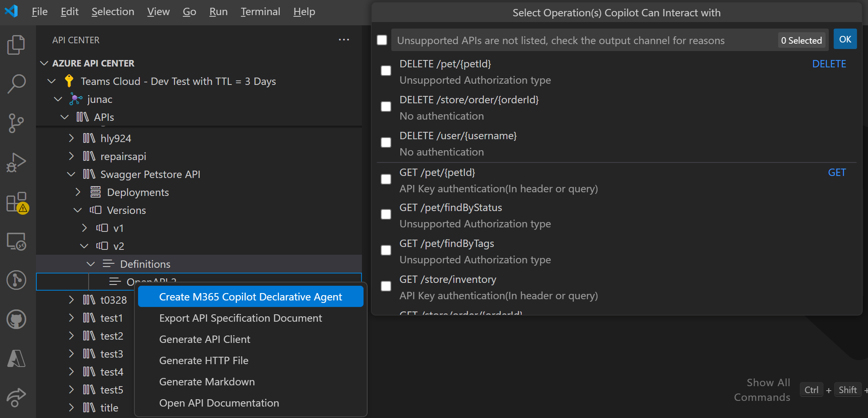Open the Run and Debug icon
Screen dimensions: 868x418
[16, 162]
